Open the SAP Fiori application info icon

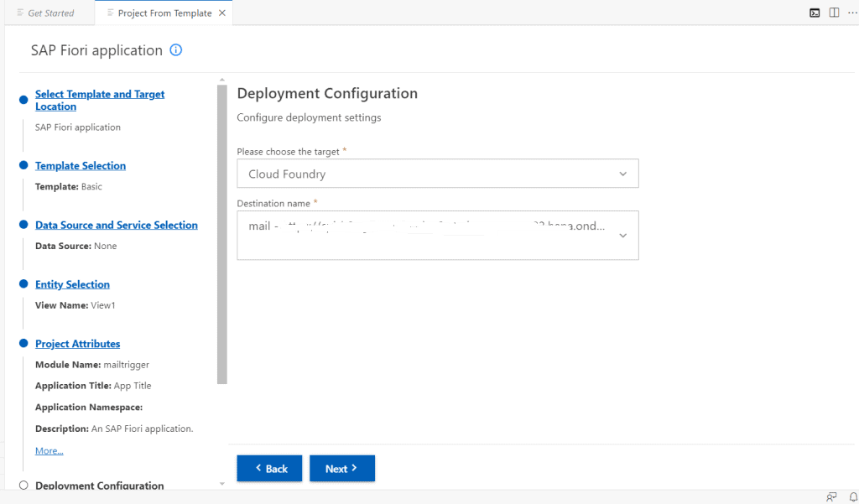(176, 50)
